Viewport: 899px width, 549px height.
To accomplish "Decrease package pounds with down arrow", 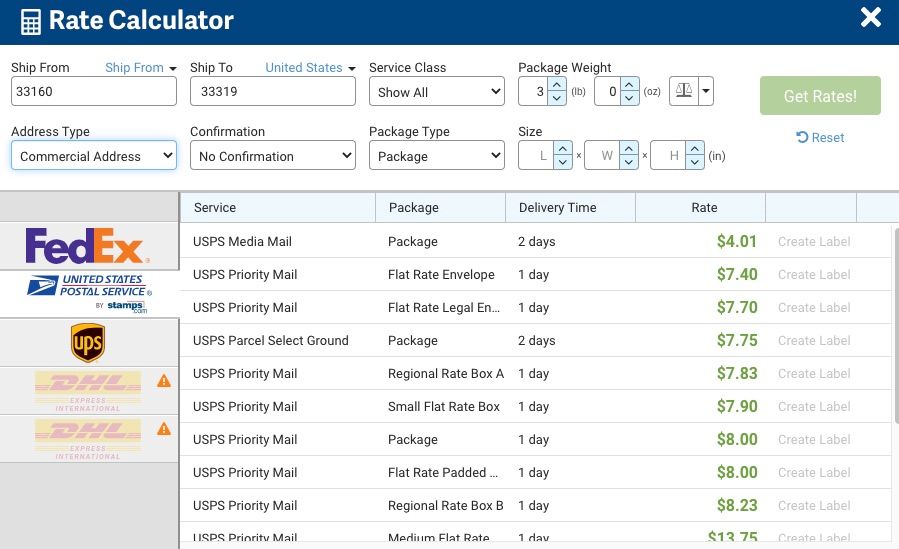I will (557, 98).
